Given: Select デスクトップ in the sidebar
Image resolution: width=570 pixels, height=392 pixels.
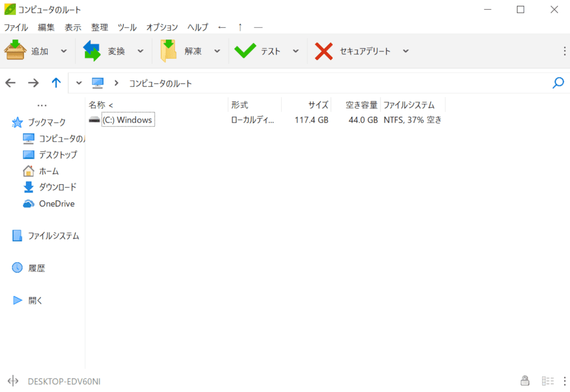Looking at the screenshot, I should coord(50,155).
